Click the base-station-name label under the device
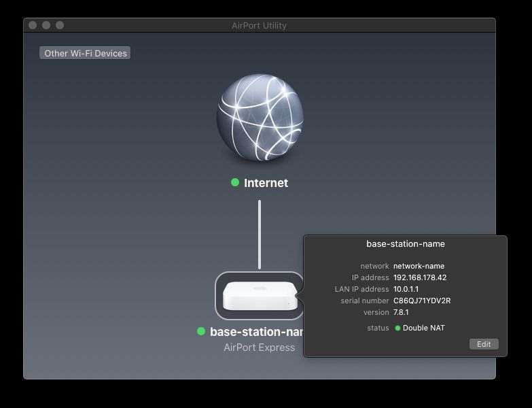The image size is (532, 408). click(x=257, y=332)
